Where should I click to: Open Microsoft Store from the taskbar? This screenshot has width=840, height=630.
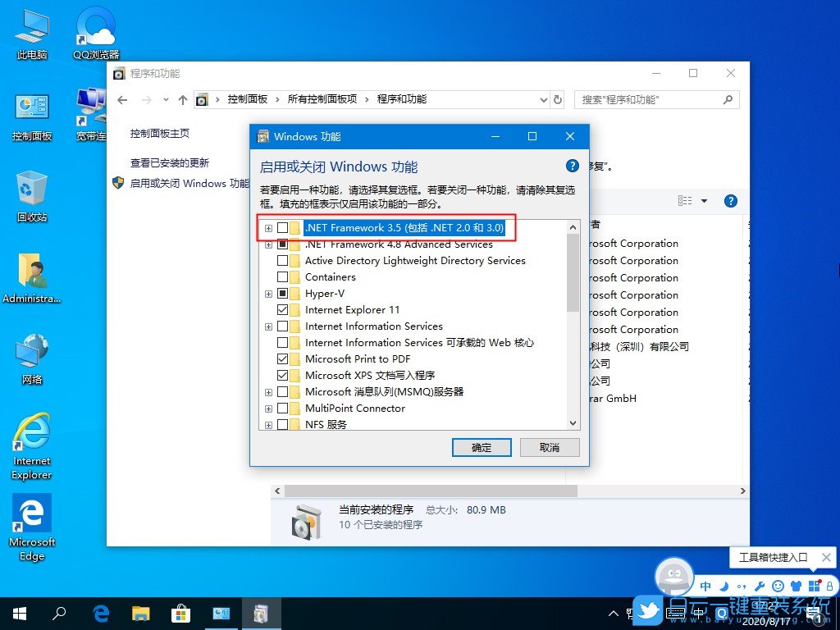180,613
